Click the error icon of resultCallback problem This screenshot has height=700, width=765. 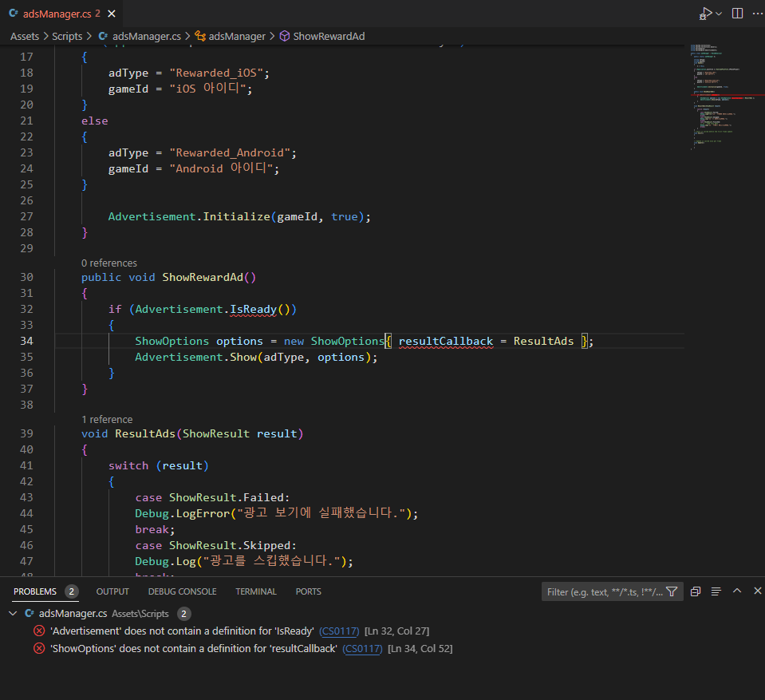[39, 649]
